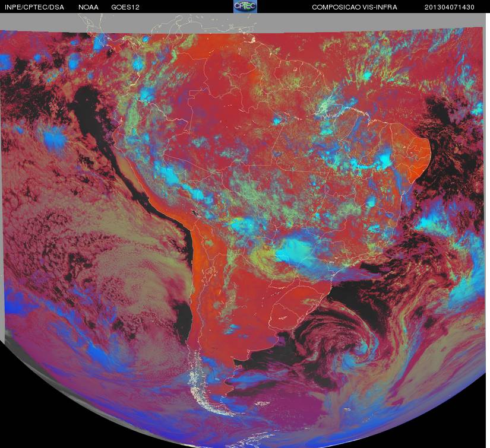Click the 201304071430 timestamp
Screen dimensions: 490x448
[450, 7]
